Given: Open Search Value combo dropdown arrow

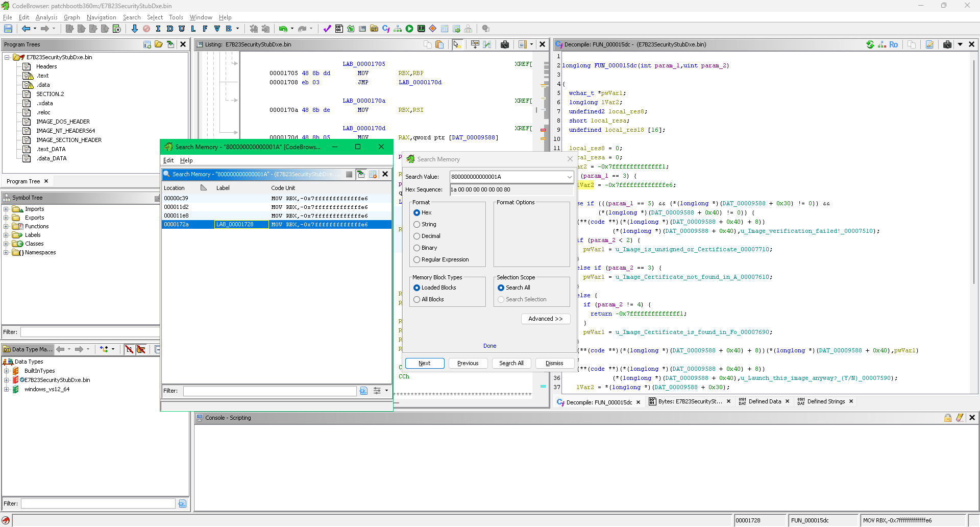Looking at the screenshot, I should pyautogui.click(x=569, y=177).
